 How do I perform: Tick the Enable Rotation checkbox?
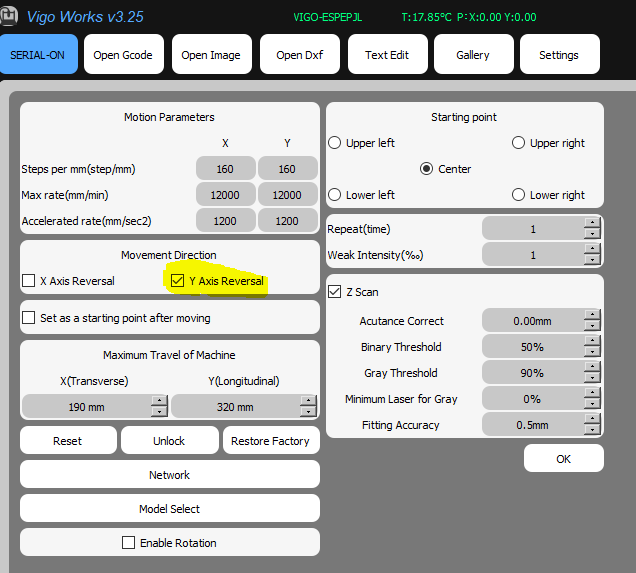(x=128, y=543)
